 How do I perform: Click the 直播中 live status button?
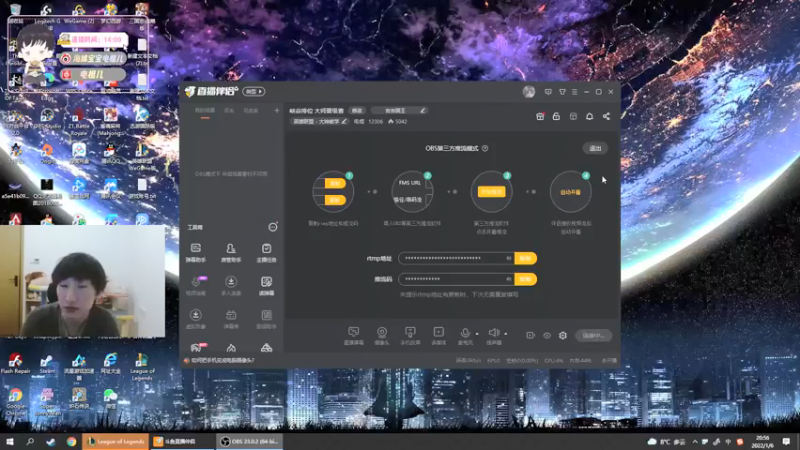pyautogui.click(x=593, y=336)
